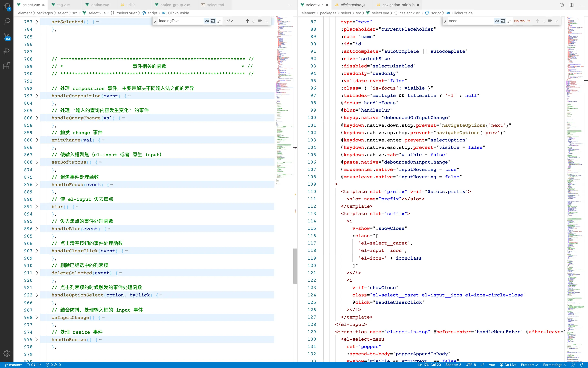Switch to option.vue tab
This screenshot has width=588, height=368.
(100, 5)
